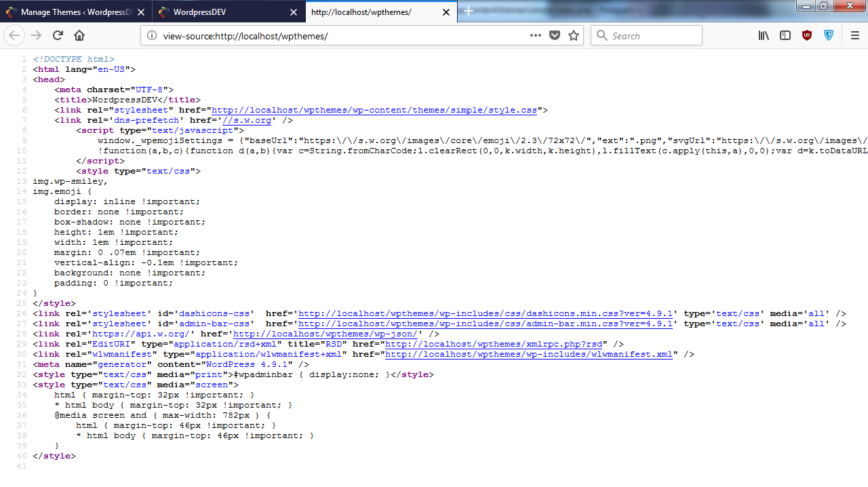Click the img.wp-smiley selector line

click(x=71, y=181)
